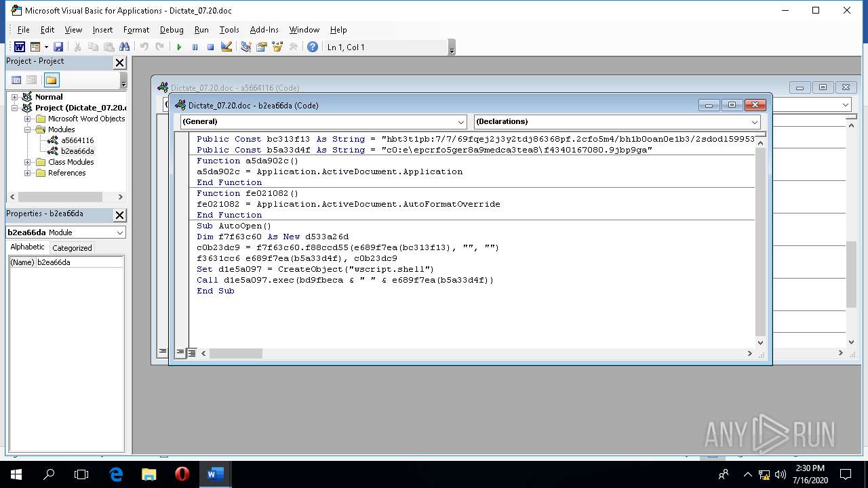Viewport: 868px width, 488px height.
Task: Open the Help menu
Action: click(338, 30)
